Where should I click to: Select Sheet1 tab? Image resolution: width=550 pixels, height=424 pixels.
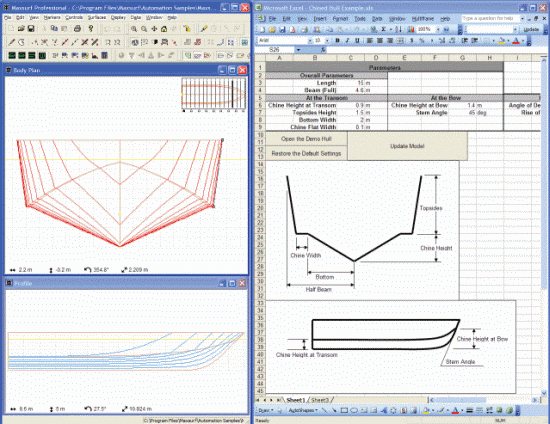(x=296, y=400)
